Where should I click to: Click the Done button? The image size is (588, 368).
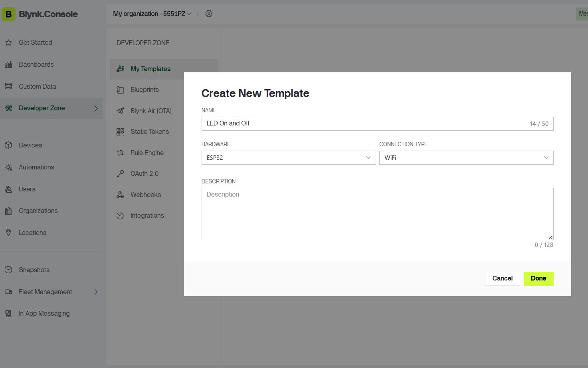click(x=539, y=278)
